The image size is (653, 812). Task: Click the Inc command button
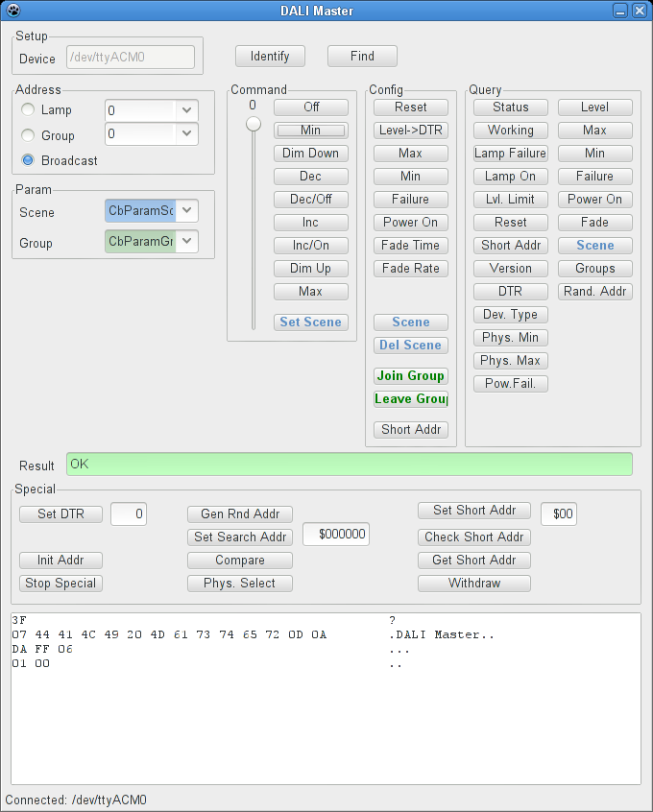(311, 222)
